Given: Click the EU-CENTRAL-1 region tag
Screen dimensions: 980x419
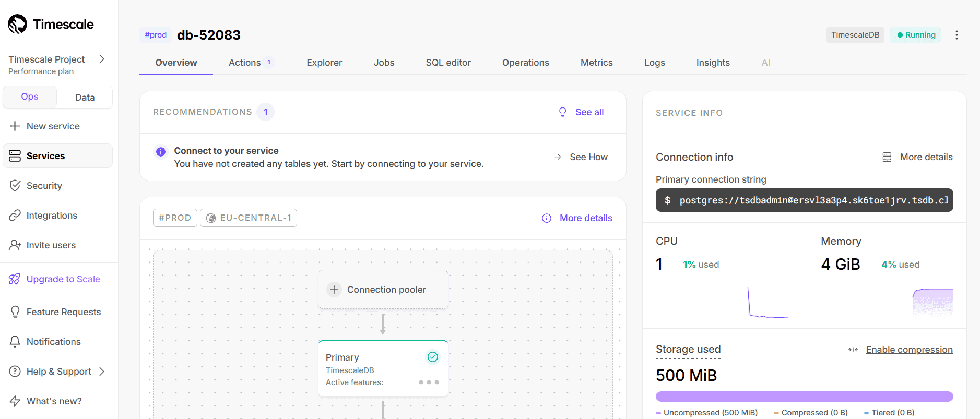Looking at the screenshot, I should pyautogui.click(x=249, y=218).
